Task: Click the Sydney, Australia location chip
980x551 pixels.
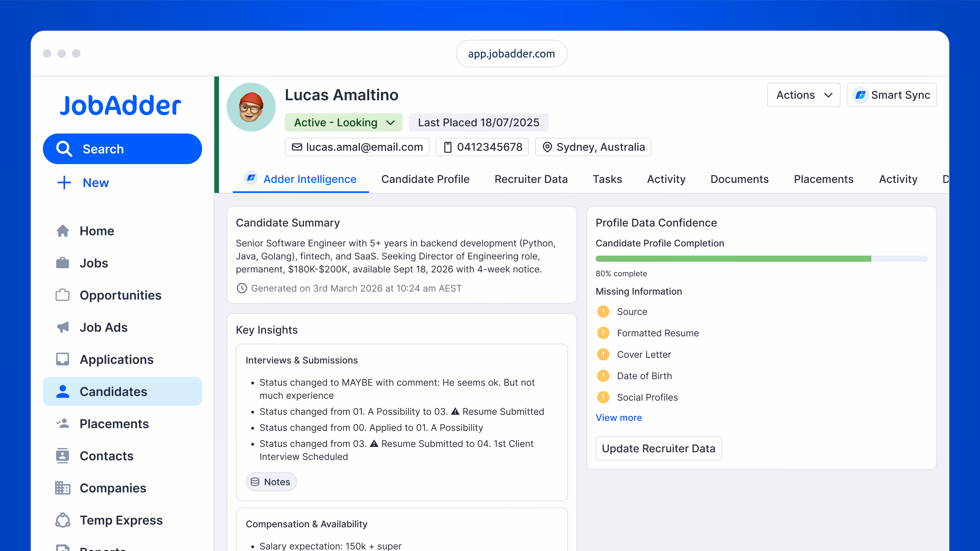Action: pyautogui.click(x=593, y=147)
